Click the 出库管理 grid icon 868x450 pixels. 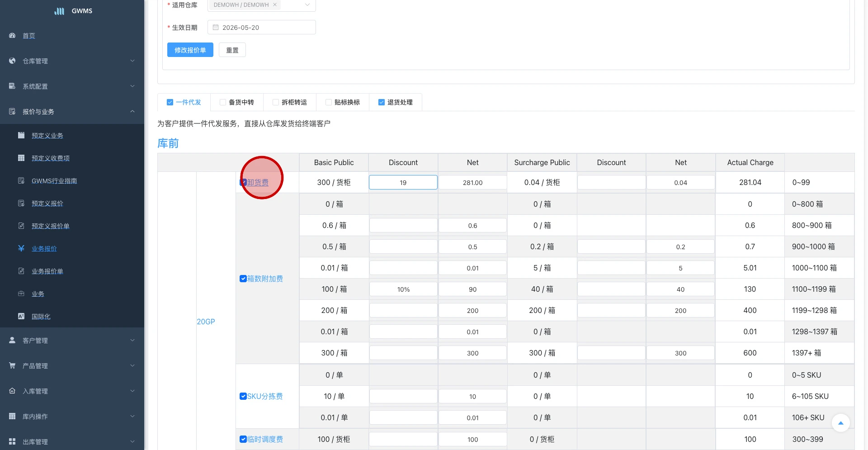coord(12,441)
